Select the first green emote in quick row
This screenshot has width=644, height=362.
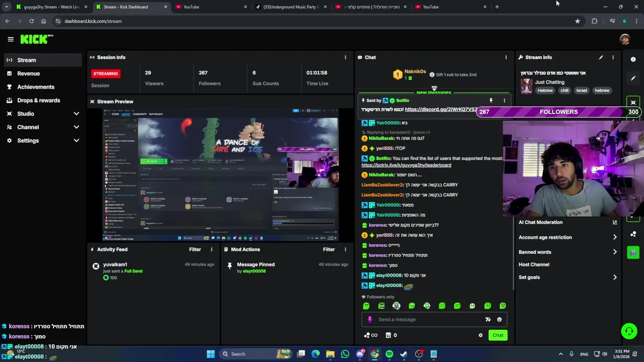point(366,306)
